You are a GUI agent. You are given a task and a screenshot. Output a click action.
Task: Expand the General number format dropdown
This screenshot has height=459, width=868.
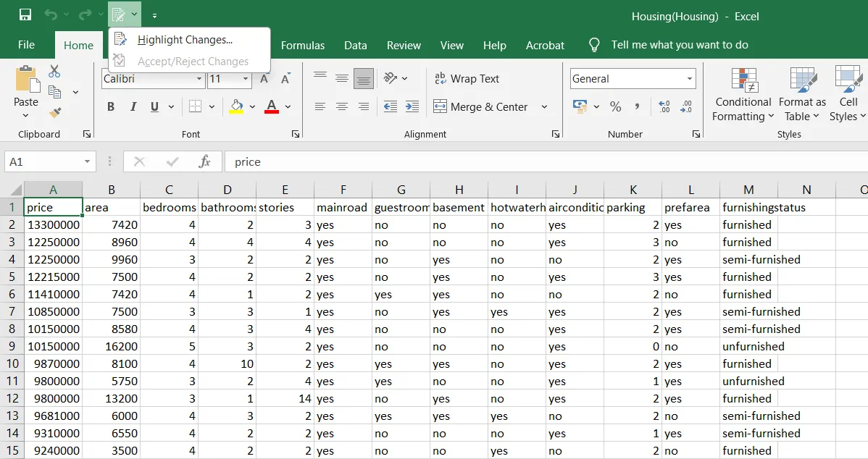click(689, 78)
